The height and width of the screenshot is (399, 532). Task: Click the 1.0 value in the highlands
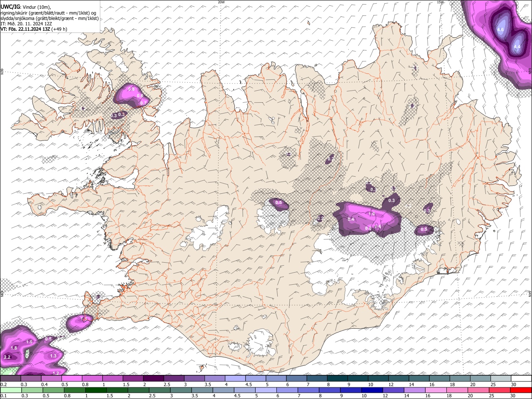(x=372, y=214)
